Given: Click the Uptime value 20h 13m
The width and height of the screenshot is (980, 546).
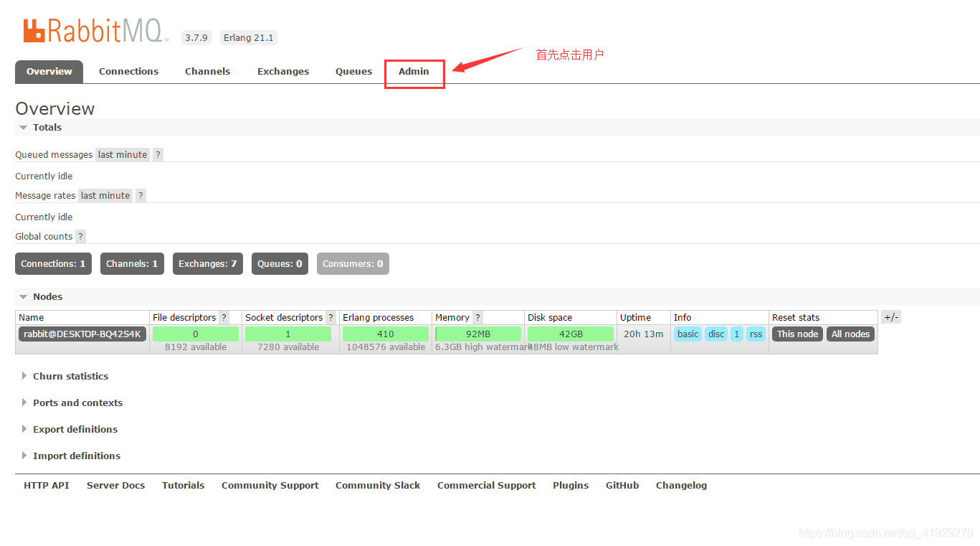Looking at the screenshot, I should pos(643,334).
